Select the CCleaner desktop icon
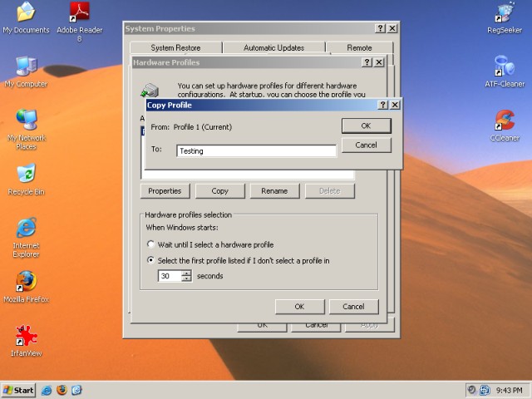Viewport: 532px width, 399px height. coord(505,126)
